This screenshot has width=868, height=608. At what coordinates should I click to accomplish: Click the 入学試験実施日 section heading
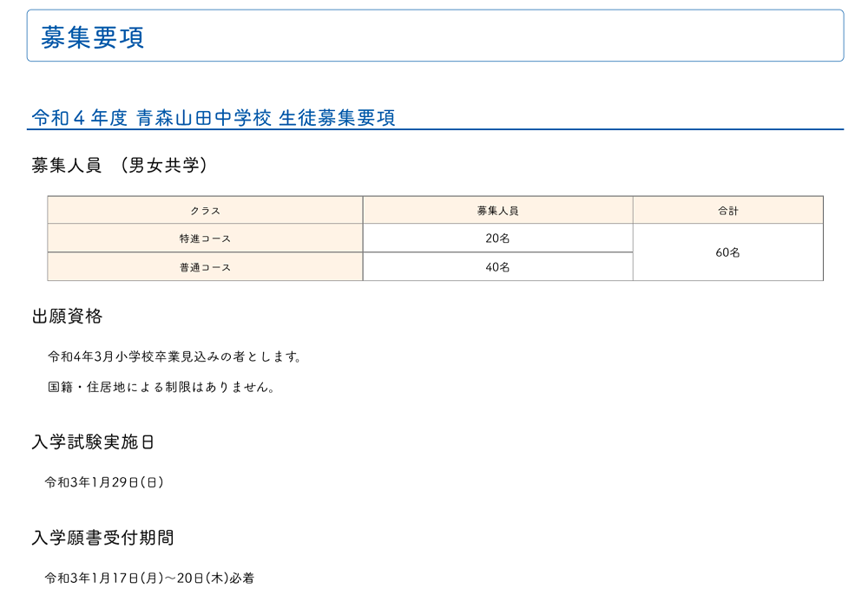click(x=93, y=442)
